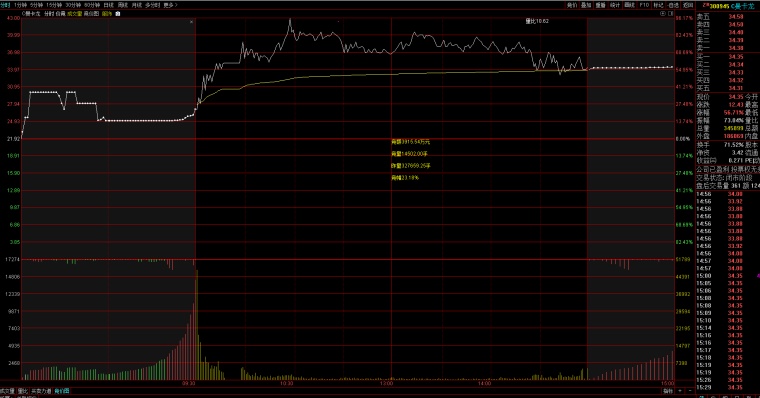Click the plus button at chart bottom-right
Screen dimensions: 760x398
680,391
